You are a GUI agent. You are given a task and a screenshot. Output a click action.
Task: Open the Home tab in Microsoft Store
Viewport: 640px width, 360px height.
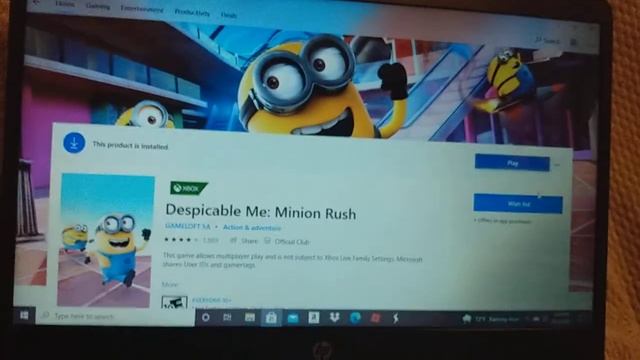(65, 4)
